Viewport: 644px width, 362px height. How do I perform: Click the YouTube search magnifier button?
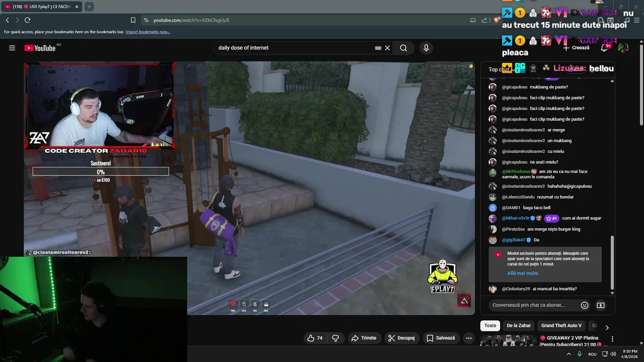[x=404, y=48]
